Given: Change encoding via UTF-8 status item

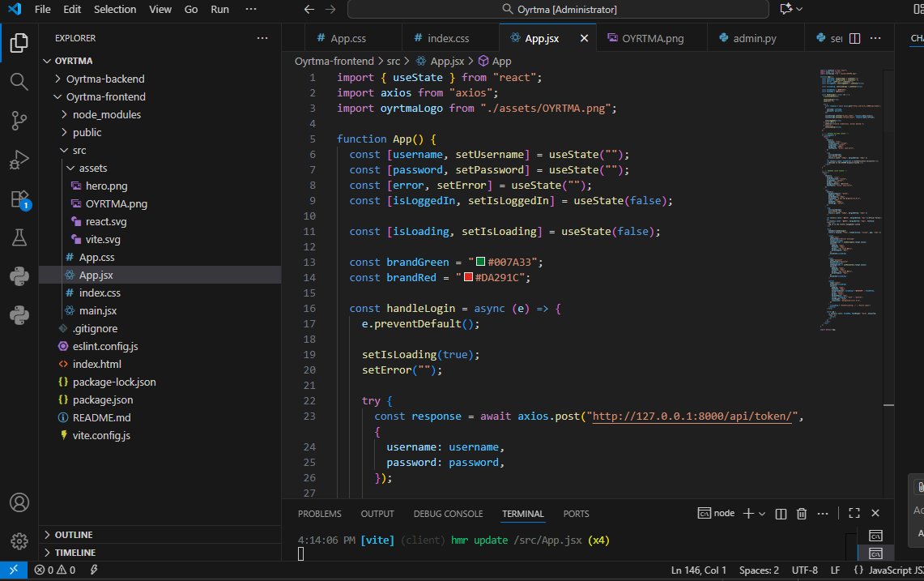Looking at the screenshot, I should 804,570.
